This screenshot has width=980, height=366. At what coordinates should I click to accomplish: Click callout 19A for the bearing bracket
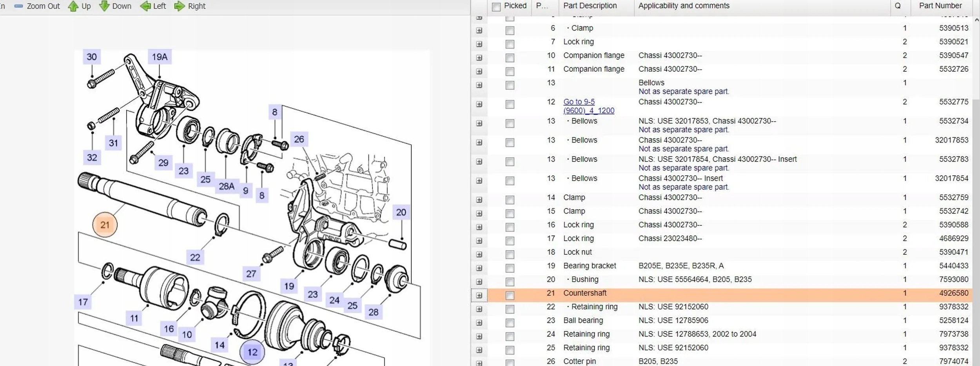pos(160,57)
